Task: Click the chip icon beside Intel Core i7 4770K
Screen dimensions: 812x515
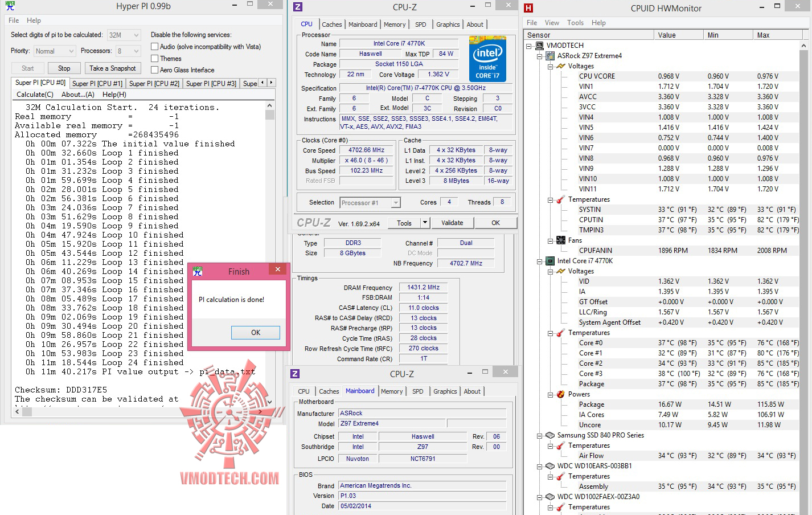Action: (550, 261)
